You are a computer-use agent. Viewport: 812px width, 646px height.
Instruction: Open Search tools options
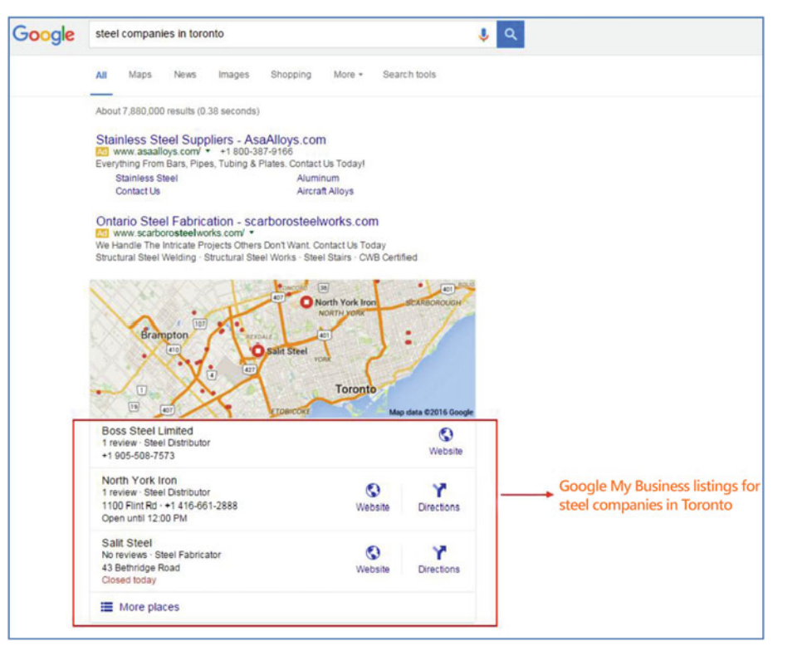(409, 75)
